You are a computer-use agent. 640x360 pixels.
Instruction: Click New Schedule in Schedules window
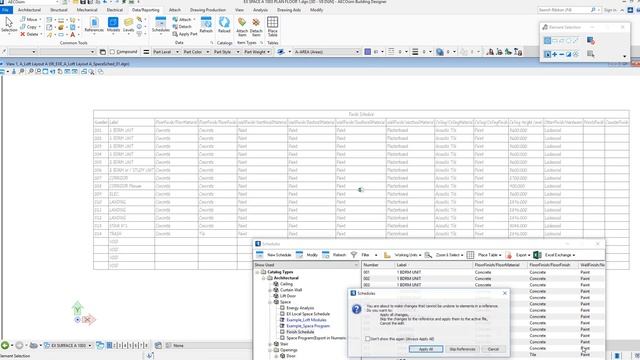(x=273, y=255)
